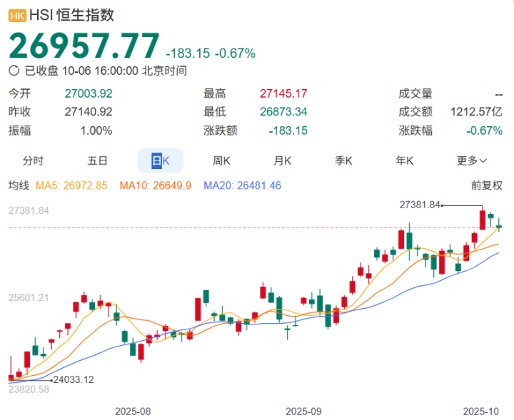Click the 已收盘 10-06 16:00:00 status text

tap(106, 71)
